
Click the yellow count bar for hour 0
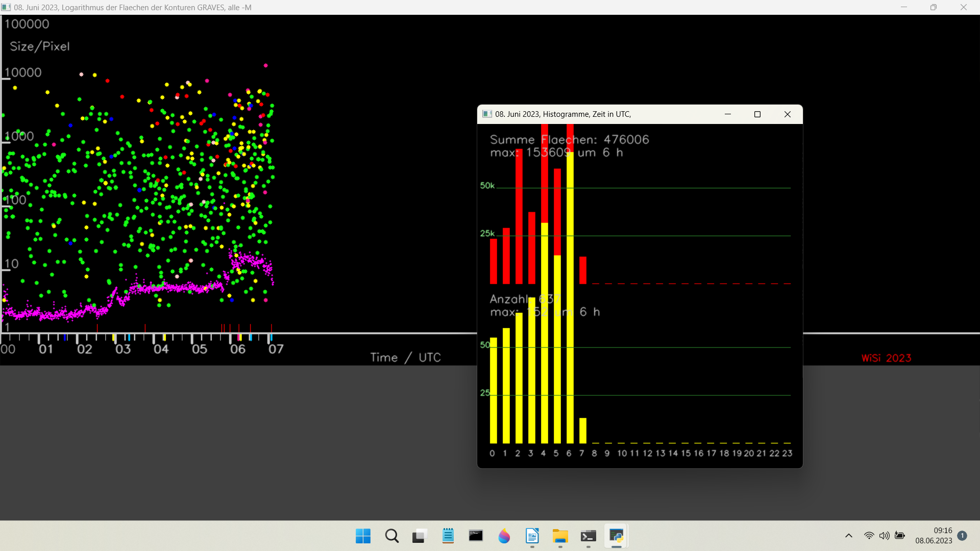(x=493, y=390)
